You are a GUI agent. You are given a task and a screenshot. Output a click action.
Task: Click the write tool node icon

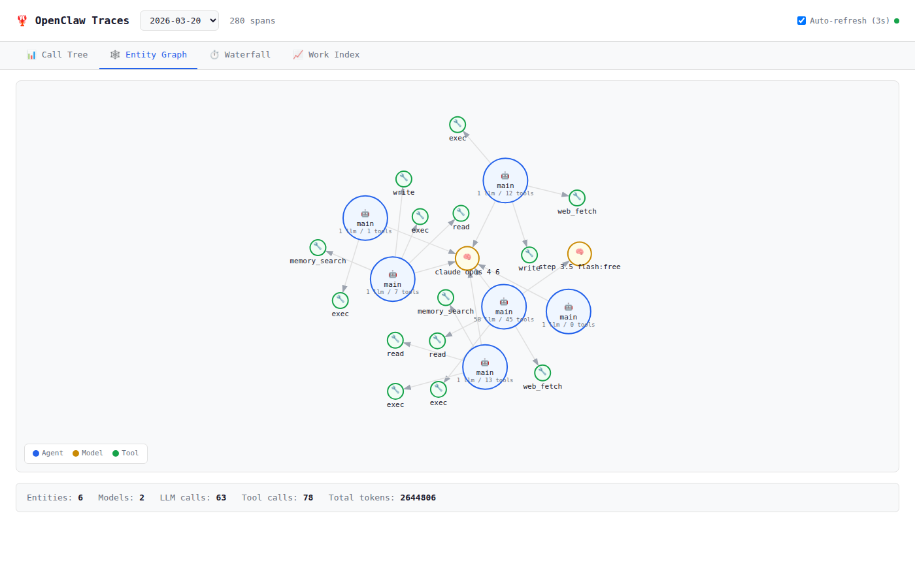(403, 178)
